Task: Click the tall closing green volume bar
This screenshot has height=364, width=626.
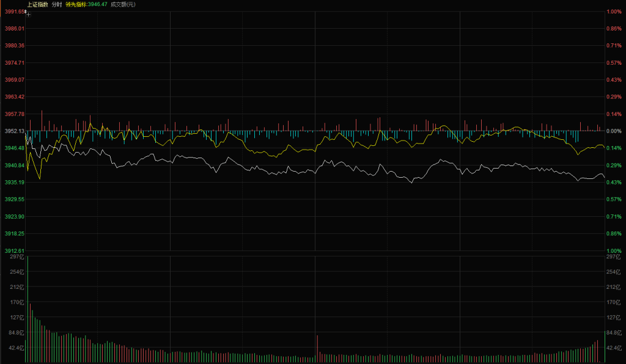Action: click(x=605, y=346)
